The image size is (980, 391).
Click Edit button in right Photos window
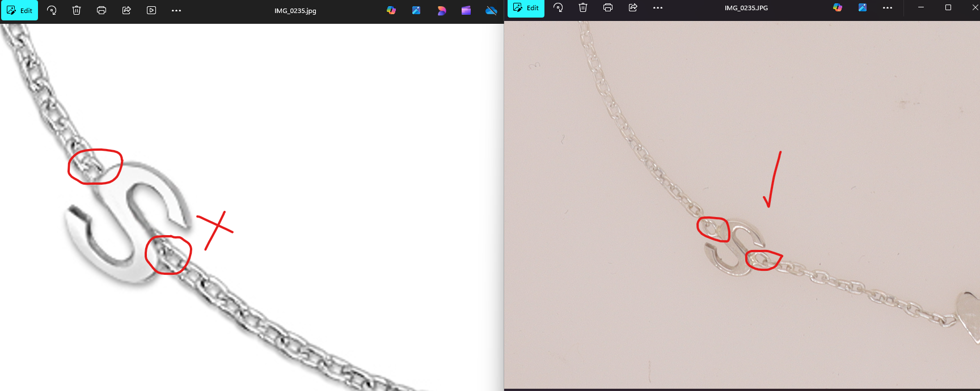coord(526,8)
